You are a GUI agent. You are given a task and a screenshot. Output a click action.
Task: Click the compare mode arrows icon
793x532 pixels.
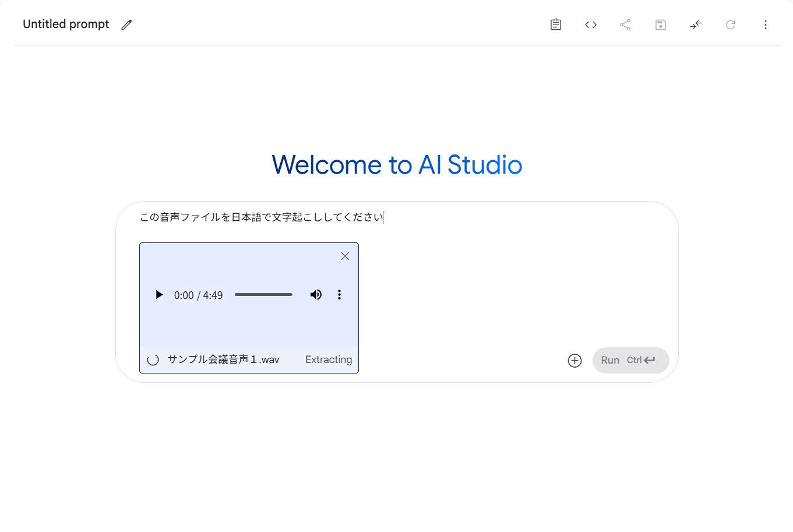click(696, 24)
